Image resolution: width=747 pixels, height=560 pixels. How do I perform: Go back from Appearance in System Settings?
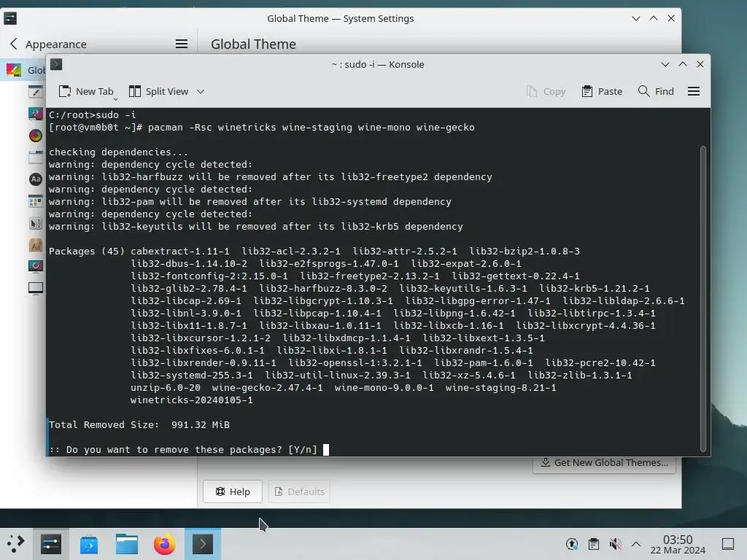pyautogui.click(x=13, y=44)
